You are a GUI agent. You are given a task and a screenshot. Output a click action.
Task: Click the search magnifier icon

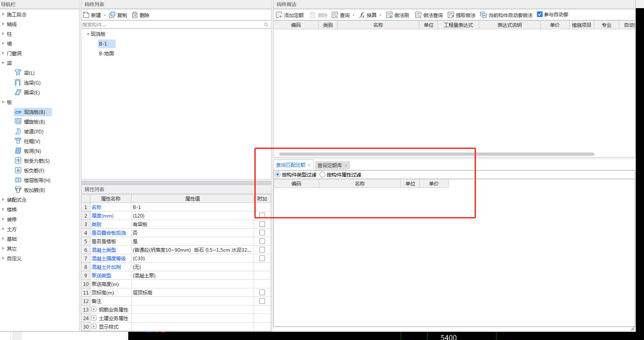[x=266, y=25]
